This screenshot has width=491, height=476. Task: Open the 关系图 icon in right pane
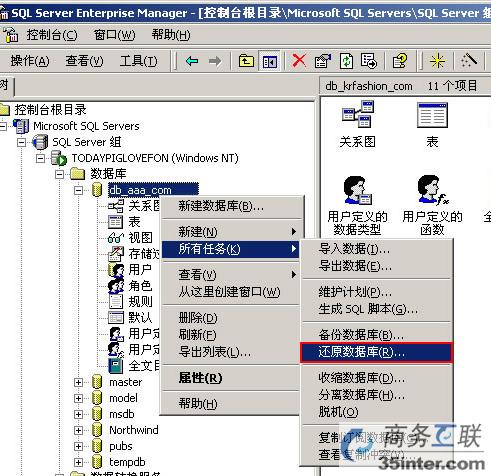(x=358, y=114)
